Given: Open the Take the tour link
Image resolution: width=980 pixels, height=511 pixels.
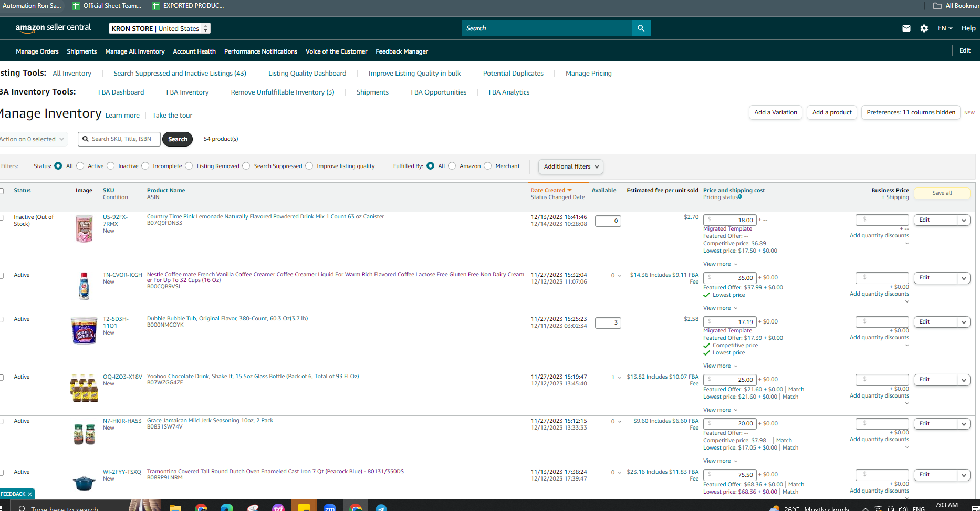Looking at the screenshot, I should 172,116.
